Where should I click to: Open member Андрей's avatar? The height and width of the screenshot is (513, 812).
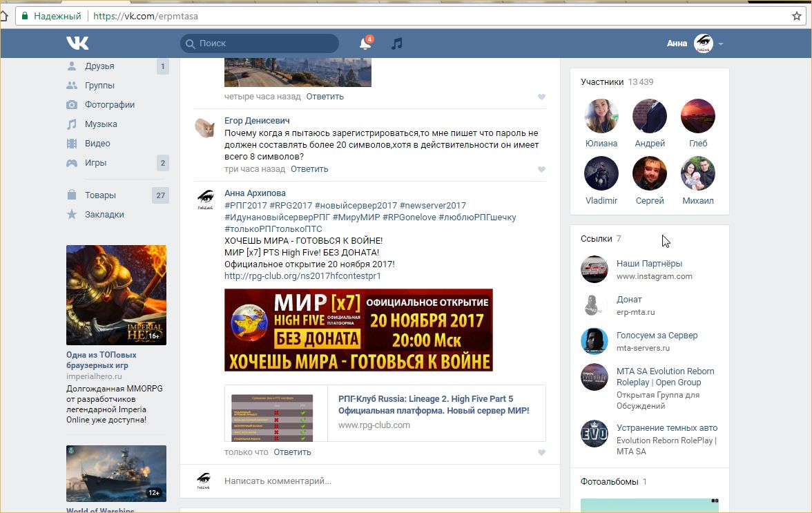(x=649, y=116)
